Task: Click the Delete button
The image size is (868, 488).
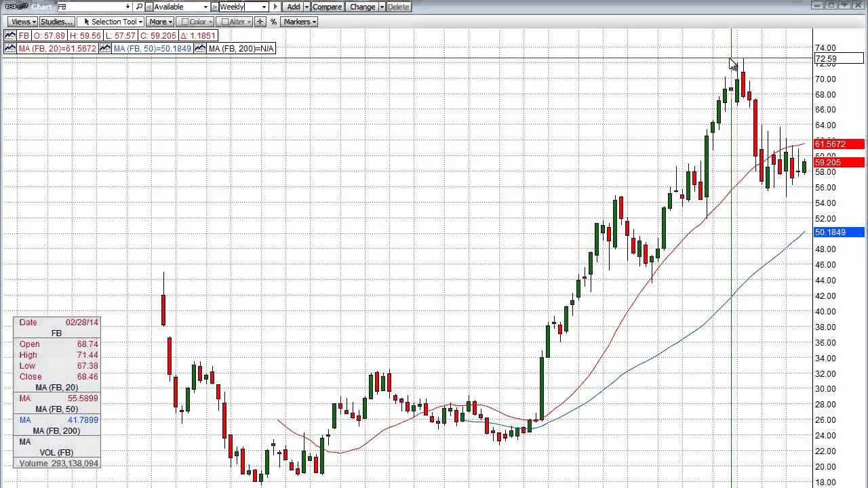Action: [x=398, y=7]
